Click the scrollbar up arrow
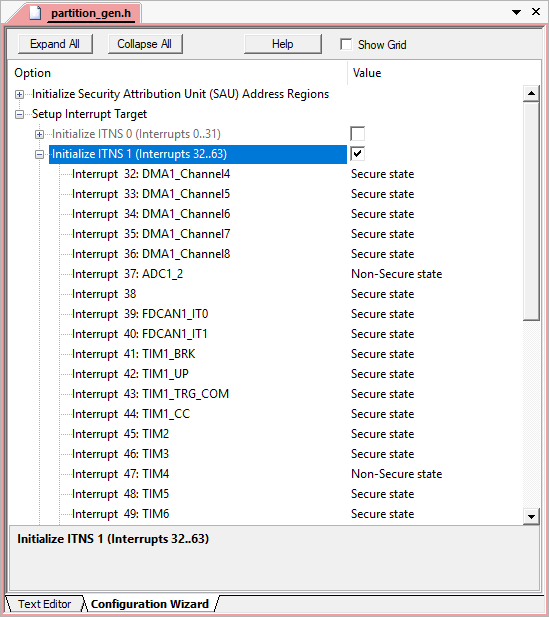 (x=531, y=93)
